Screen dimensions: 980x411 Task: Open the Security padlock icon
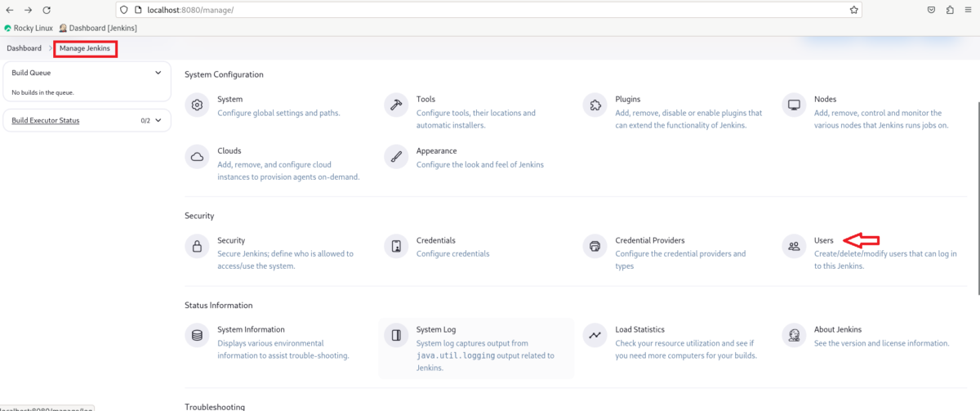tap(197, 246)
